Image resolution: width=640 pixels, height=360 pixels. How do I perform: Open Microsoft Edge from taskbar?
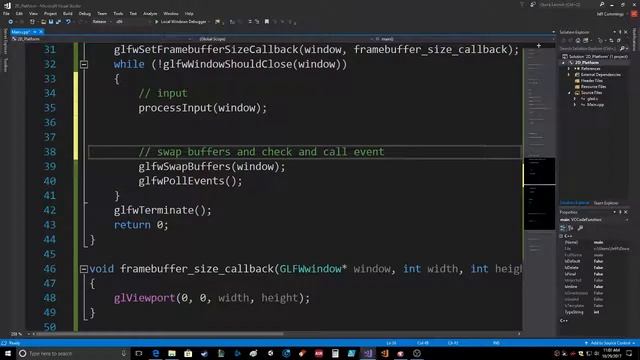click(156, 353)
